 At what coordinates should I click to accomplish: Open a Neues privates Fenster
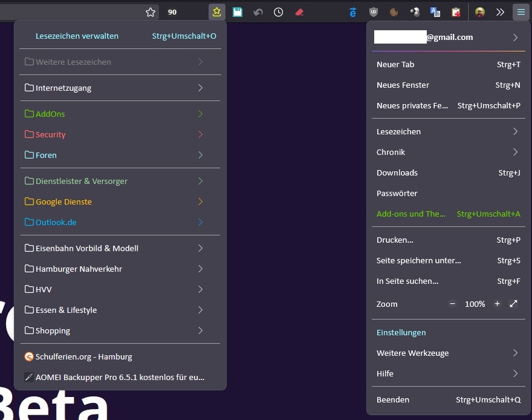point(448,105)
